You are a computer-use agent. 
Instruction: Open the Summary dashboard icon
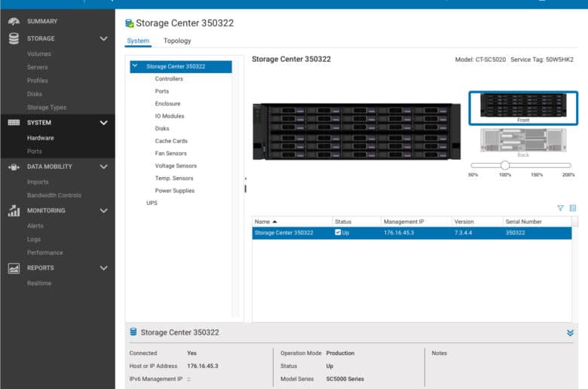(14, 21)
